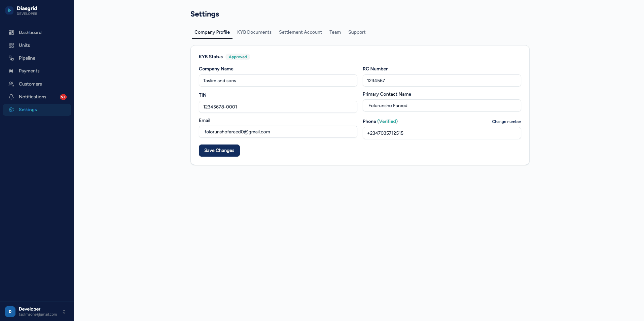Click the Phone number input field

pyautogui.click(x=442, y=133)
